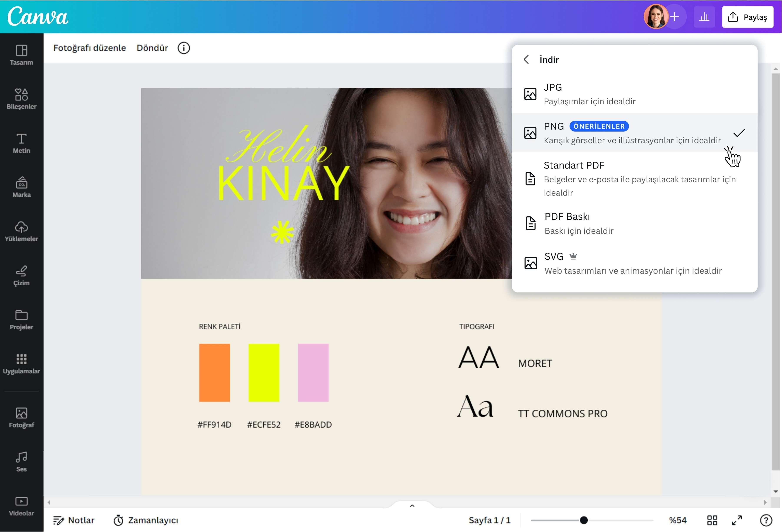Click the Sayfa 1 / 1 page indicator
782x532 pixels.
point(490,520)
